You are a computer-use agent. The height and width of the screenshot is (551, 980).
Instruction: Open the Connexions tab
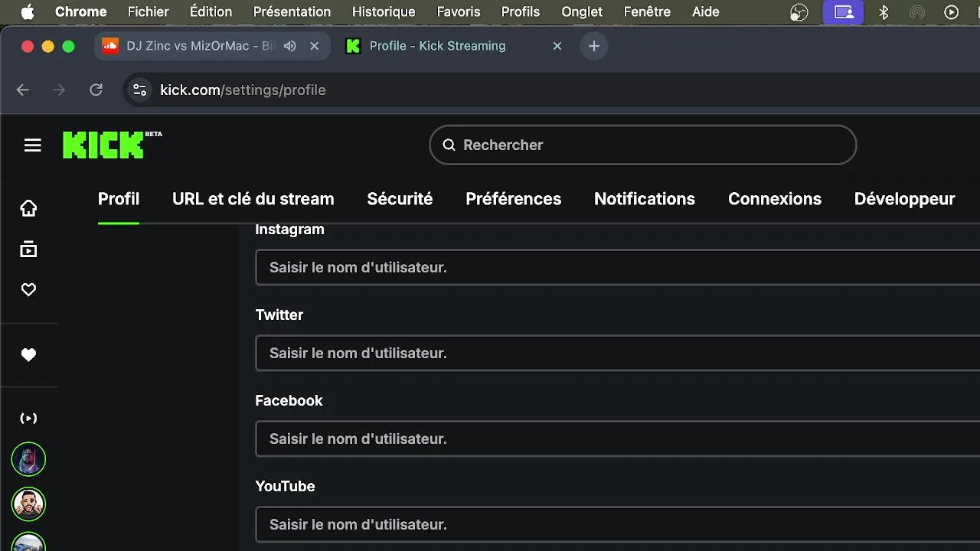click(775, 199)
